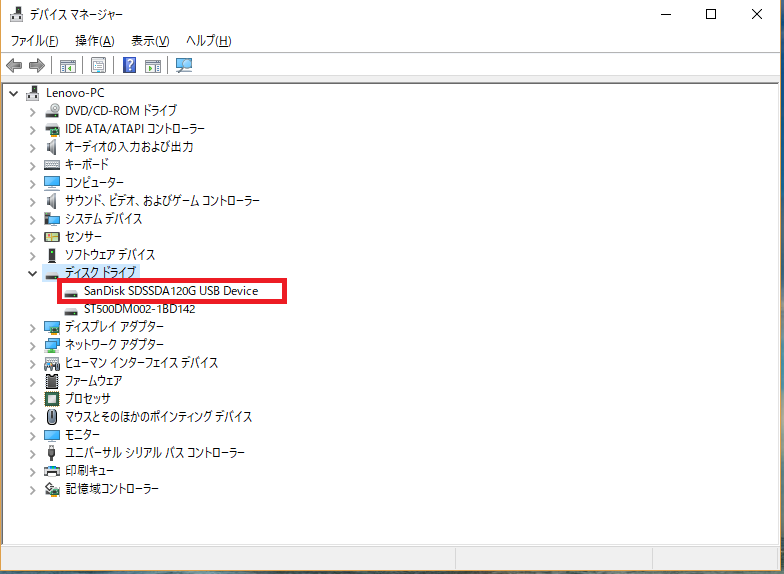
Task: Expand the 印刷キュー node
Action: tap(32, 472)
